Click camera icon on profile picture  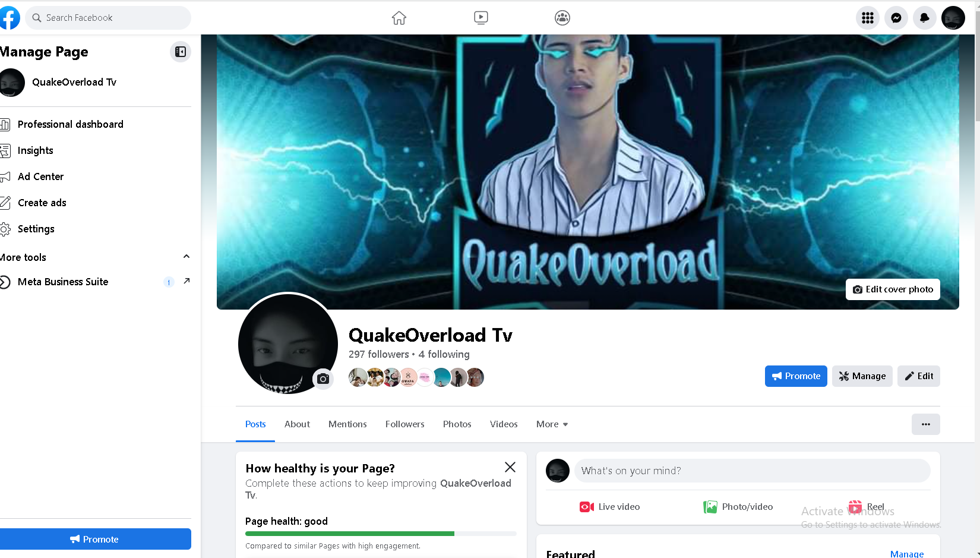point(323,379)
